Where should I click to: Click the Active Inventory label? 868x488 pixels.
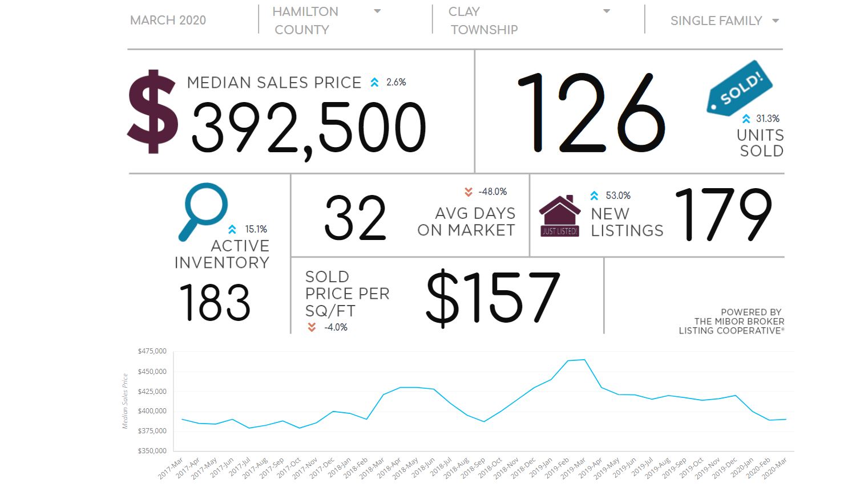(x=222, y=254)
